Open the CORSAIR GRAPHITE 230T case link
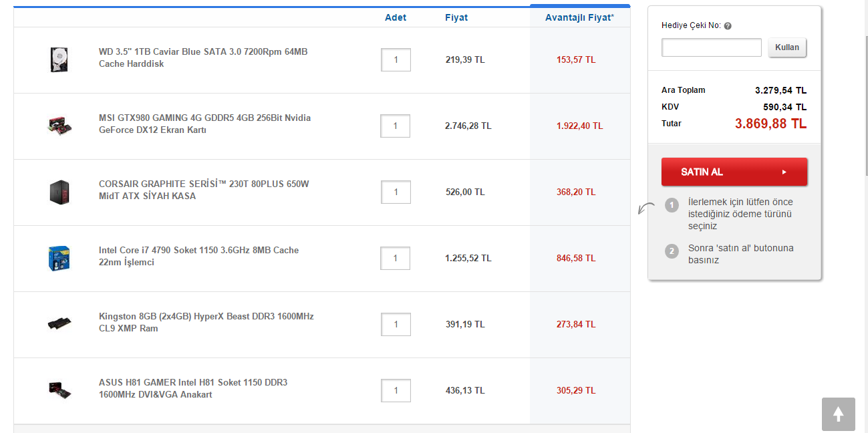This screenshot has height=433, width=868. pos(204,190)
